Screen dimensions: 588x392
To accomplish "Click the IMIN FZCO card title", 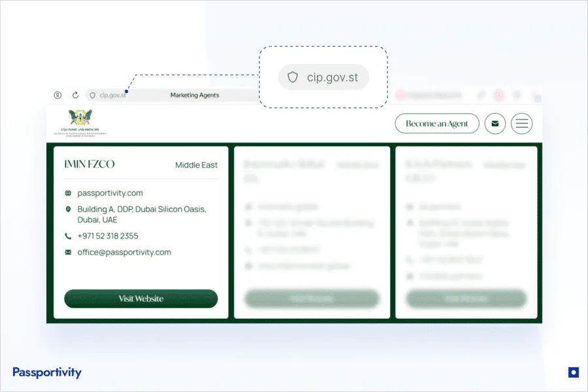I will 90,164.
